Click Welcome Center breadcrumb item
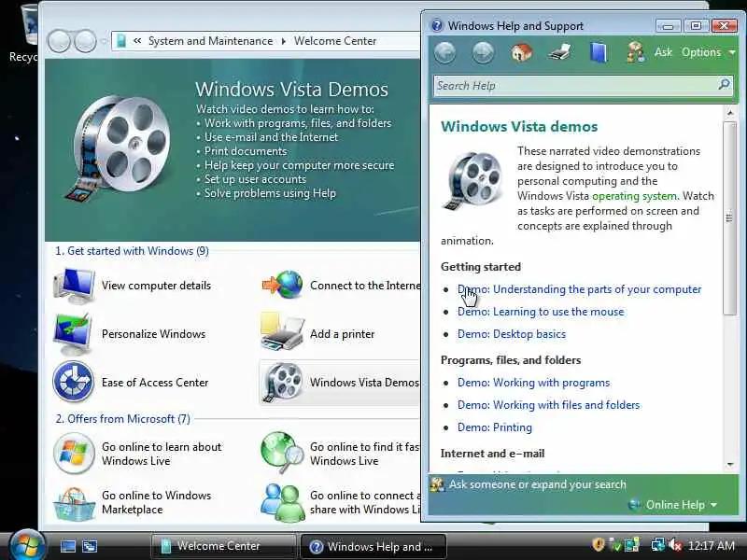 pyautogui.click(x=335, y=41)
